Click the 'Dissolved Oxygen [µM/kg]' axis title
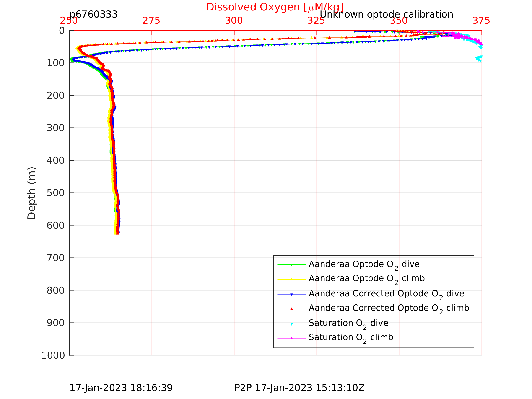This screenshot has width=532, height=399. 275,7
